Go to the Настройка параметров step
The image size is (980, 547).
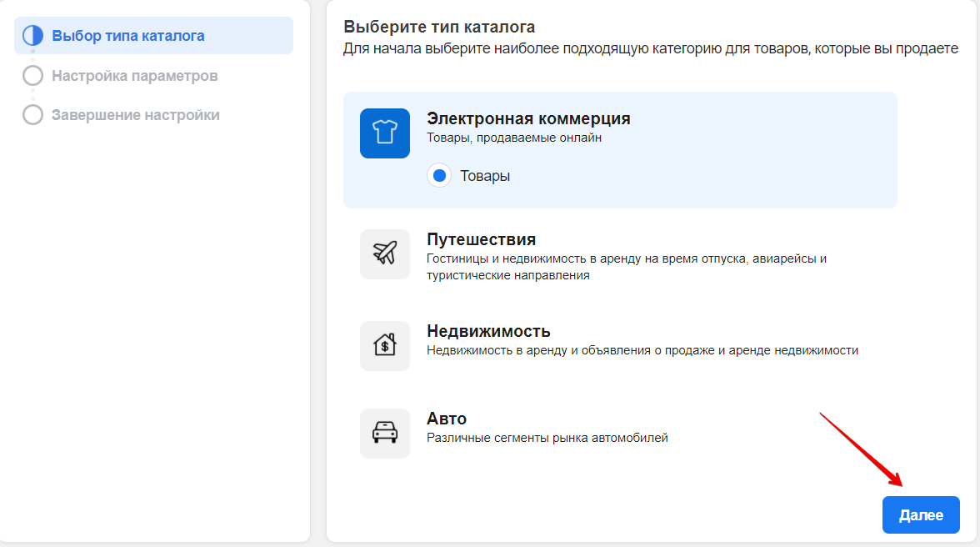[134, 76]
